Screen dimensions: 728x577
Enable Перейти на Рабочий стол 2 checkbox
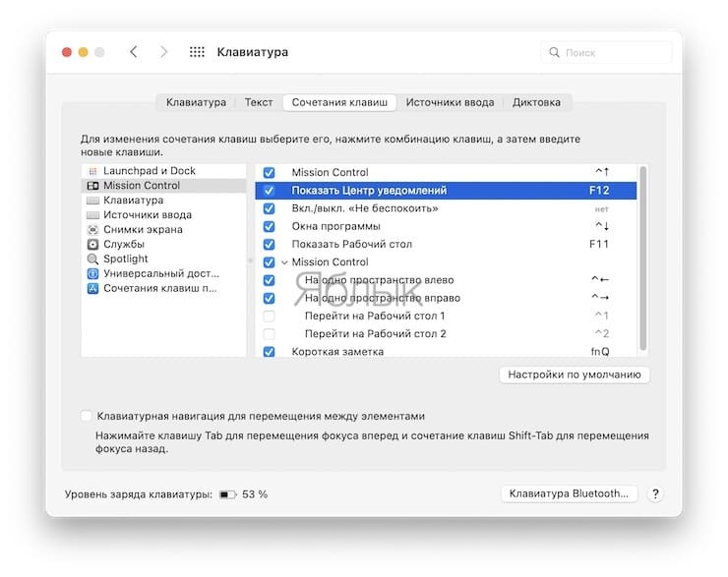click(x=269, y=334)
